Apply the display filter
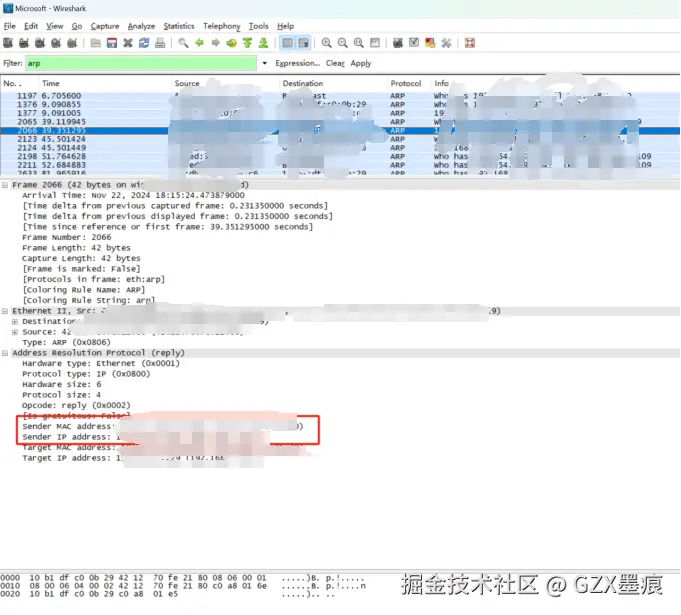The image size is (681, 615). pos(361,63)
